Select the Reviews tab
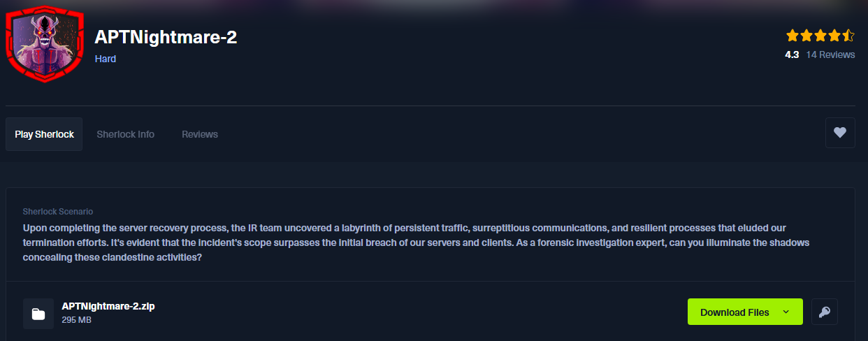Image resolution: width=868 pixels, height=341 pixels. click(200, 134)
